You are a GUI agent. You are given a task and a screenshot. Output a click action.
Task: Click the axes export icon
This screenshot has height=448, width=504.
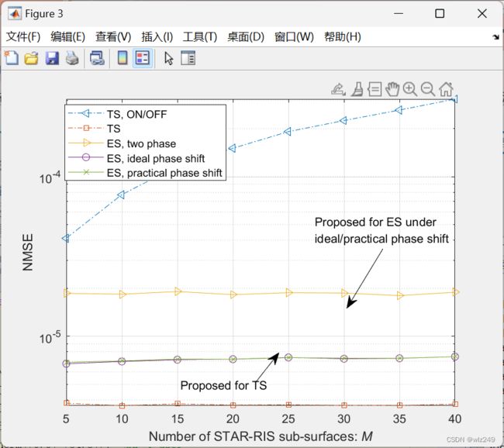tap(339, 89)
